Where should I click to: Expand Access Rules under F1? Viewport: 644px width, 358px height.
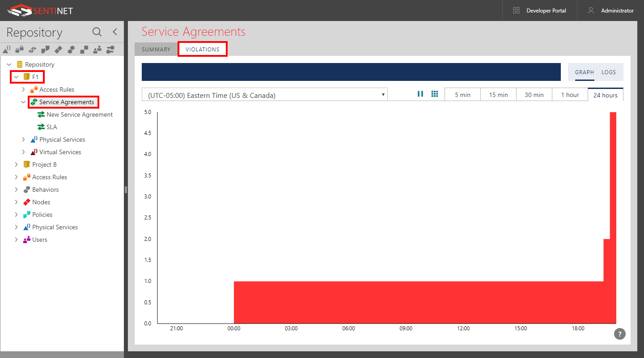point(23,89)
